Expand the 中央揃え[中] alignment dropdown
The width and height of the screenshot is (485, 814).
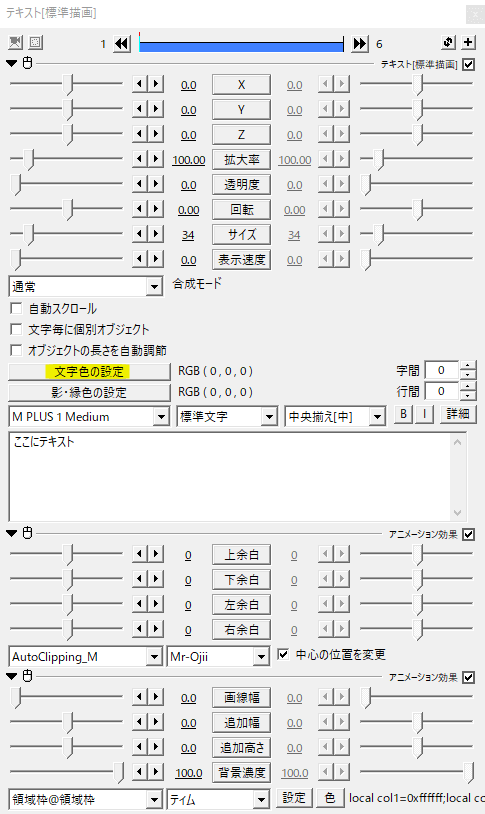(x=335, y=416)
